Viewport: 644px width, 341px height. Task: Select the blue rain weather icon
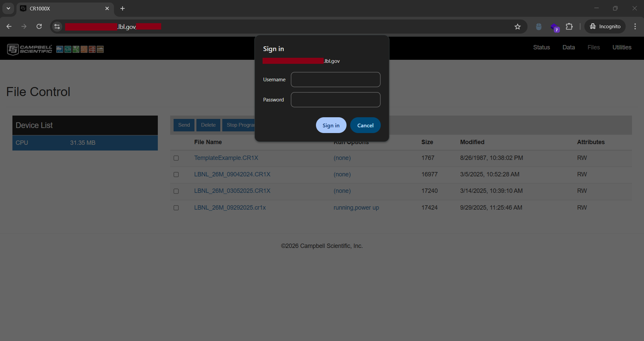pos(60,49)
